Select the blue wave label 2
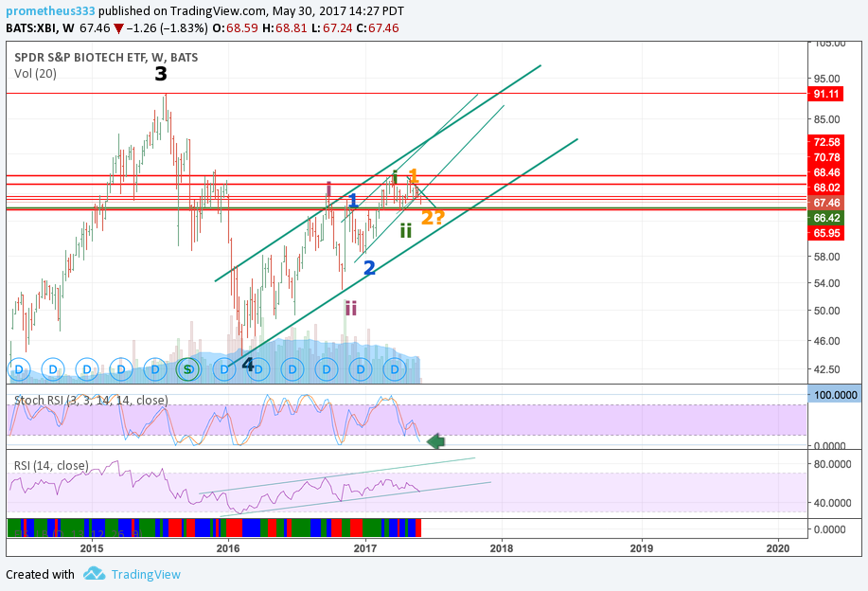 [369, 268]
